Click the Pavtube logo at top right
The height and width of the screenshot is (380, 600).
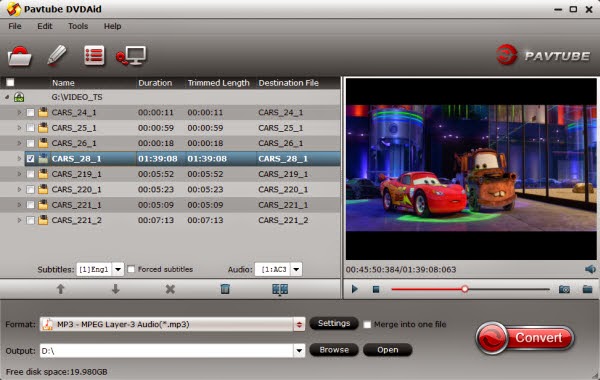click(x=543, y=55)
